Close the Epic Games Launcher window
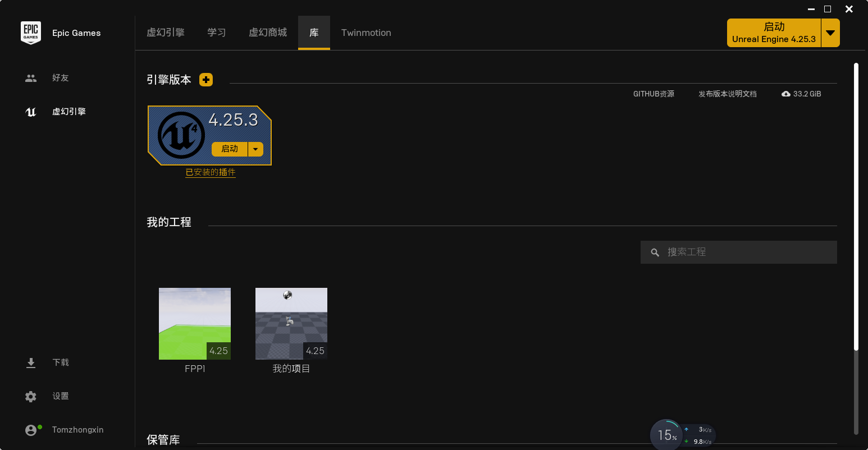 tap(849, 9)
